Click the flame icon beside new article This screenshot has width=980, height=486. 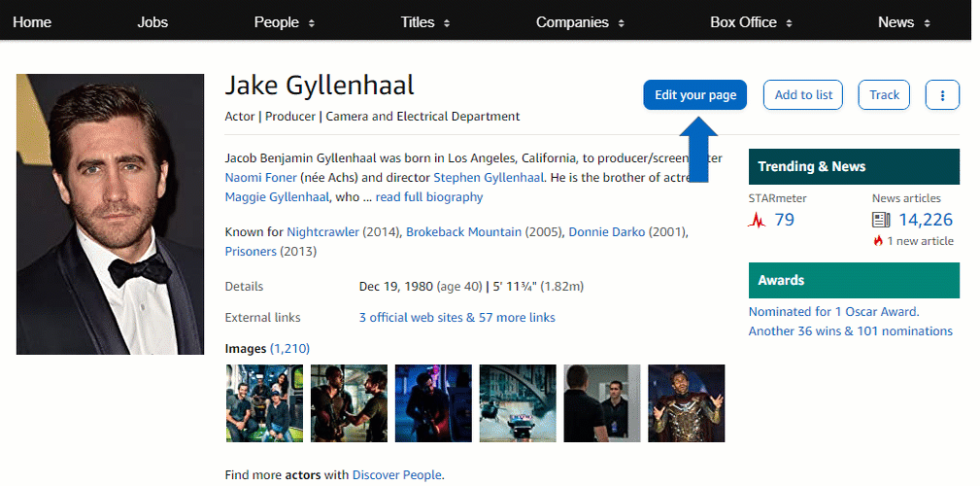click(878, 241)
